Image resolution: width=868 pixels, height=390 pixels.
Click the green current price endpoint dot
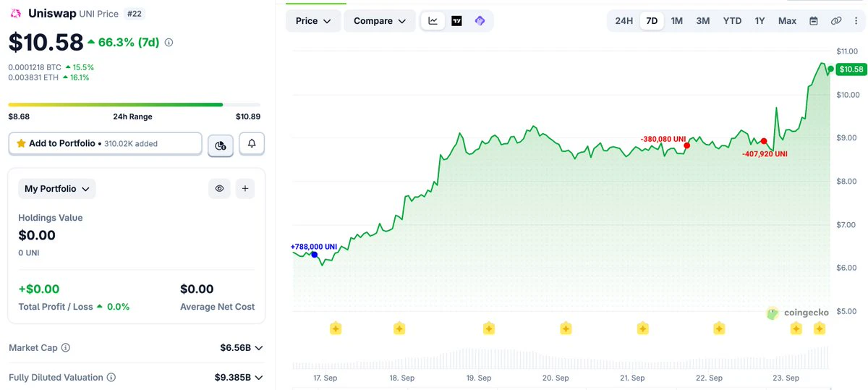830,69
